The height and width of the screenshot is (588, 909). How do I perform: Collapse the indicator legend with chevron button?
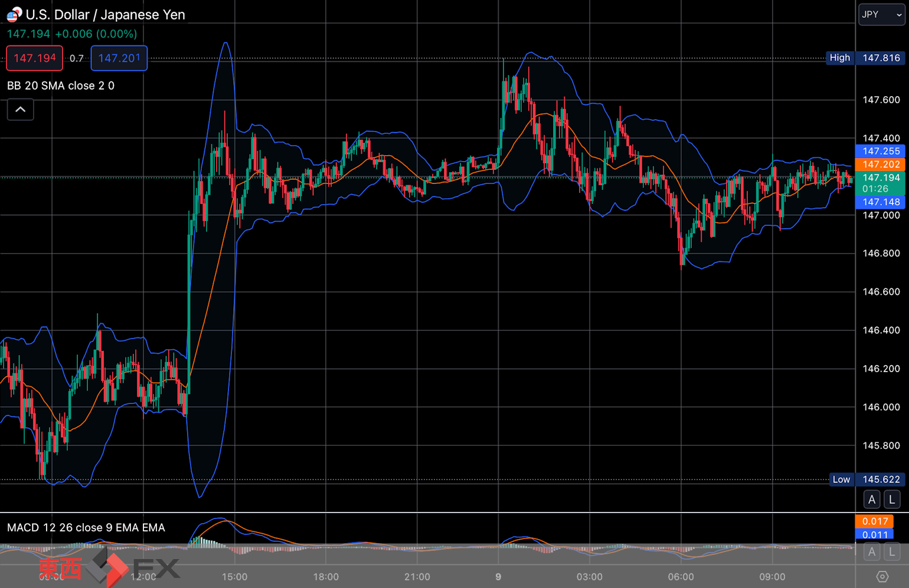point(20,109)
